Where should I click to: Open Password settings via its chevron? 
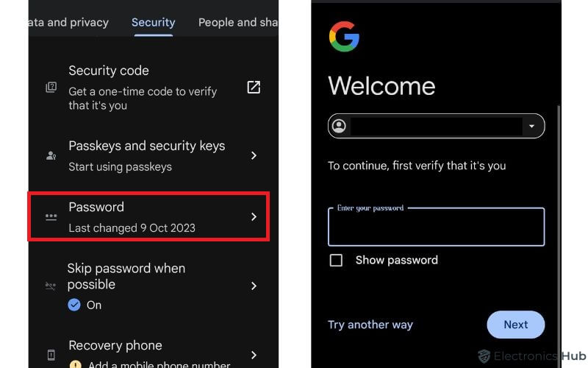(x=254, y=216)
